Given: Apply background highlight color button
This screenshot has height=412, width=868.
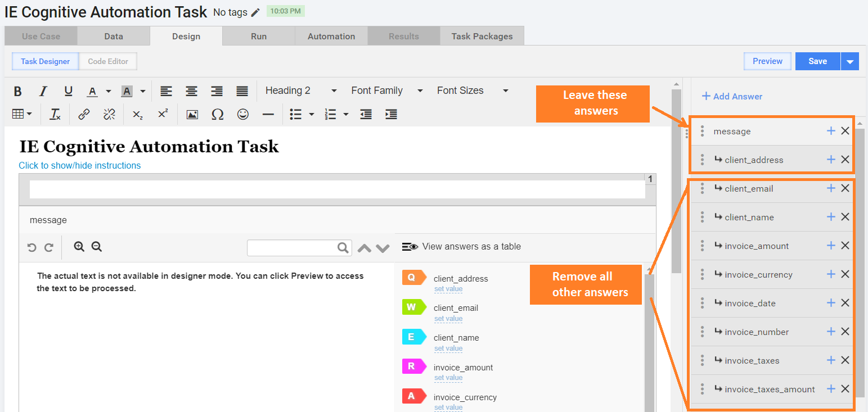Looking at the screenshot, I should (x=127, y=91).
